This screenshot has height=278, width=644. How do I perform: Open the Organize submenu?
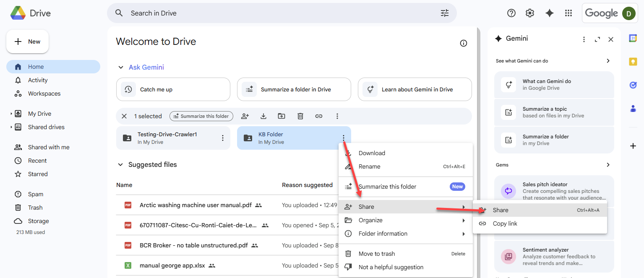pos(406,220)
